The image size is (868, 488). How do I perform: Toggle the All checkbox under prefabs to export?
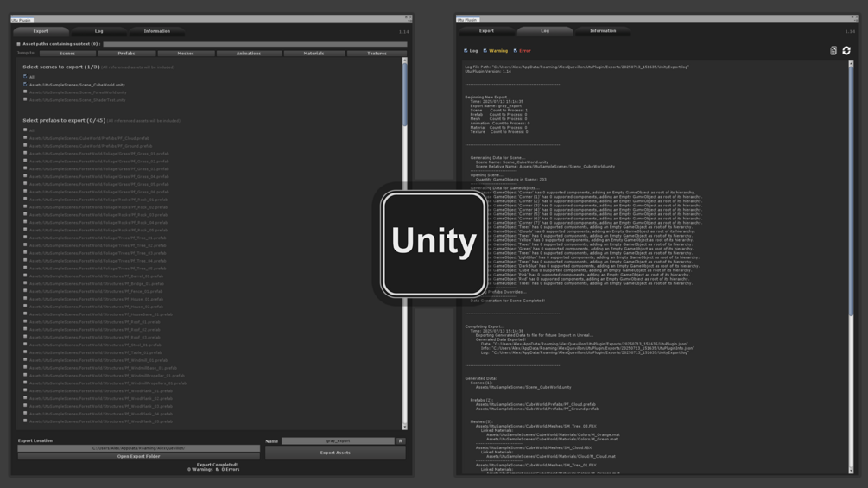25,130
